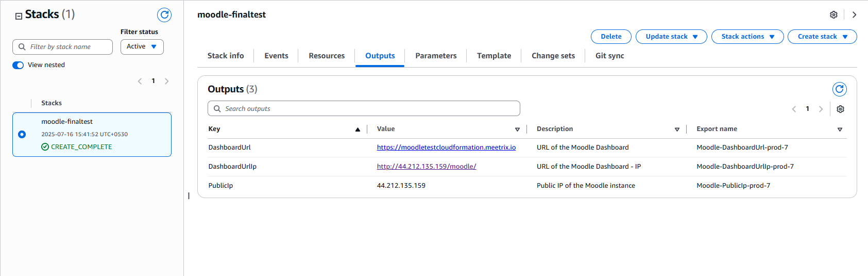Select 'Public IP of the Moodle instance' description
Viewport: 868px width, 276px height.
pyautogui.click(x=586, y=186)
